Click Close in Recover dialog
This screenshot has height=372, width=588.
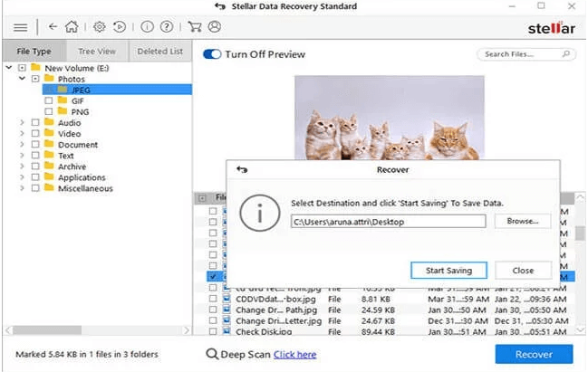523,270
